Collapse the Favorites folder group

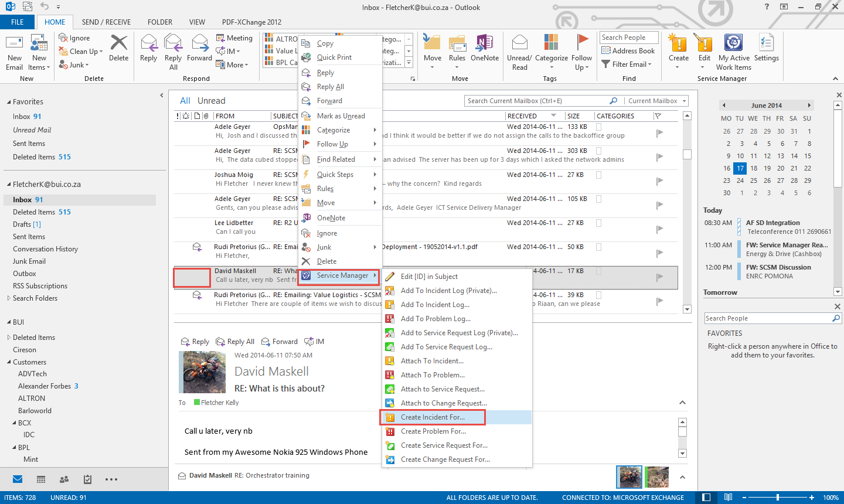9,102
